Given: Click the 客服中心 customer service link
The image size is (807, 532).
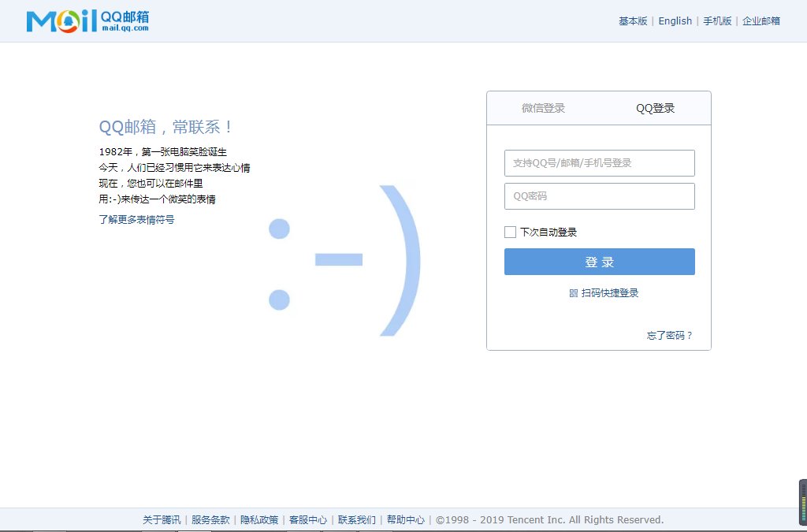Looking at the screenshot, I should (309, 520).
